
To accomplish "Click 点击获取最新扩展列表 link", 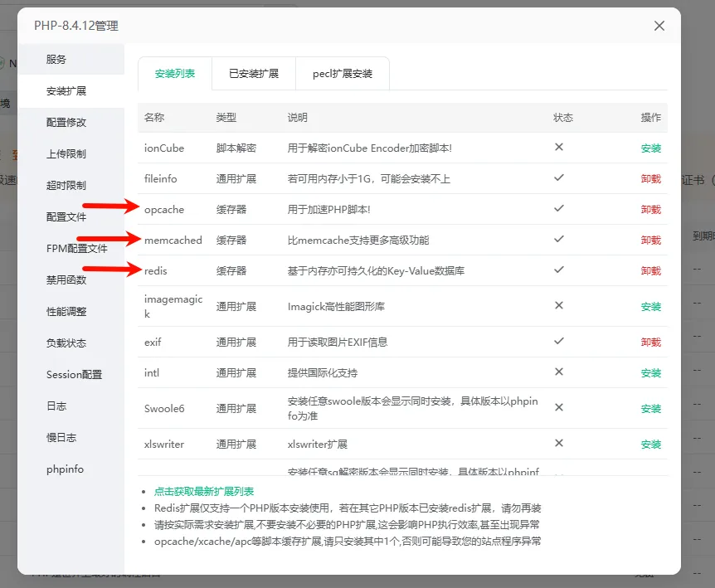I will pos(204,492).
